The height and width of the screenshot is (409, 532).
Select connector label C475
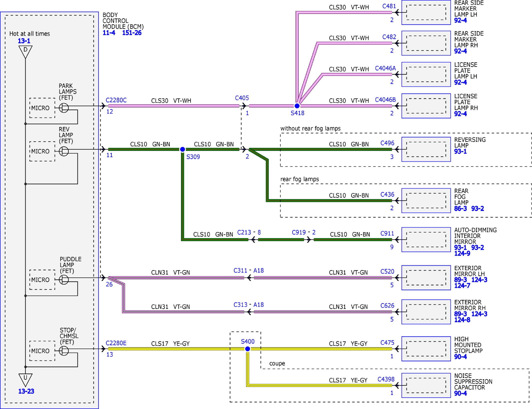pos(387,343)
